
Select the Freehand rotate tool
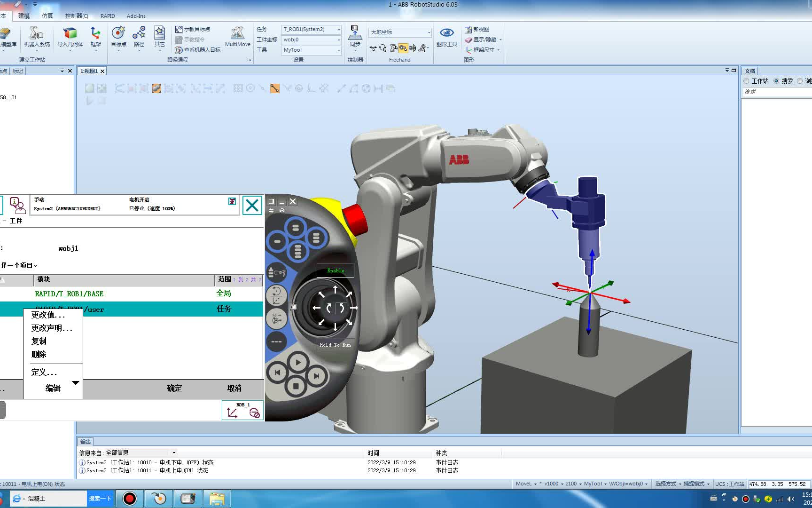tap(383, 48)
